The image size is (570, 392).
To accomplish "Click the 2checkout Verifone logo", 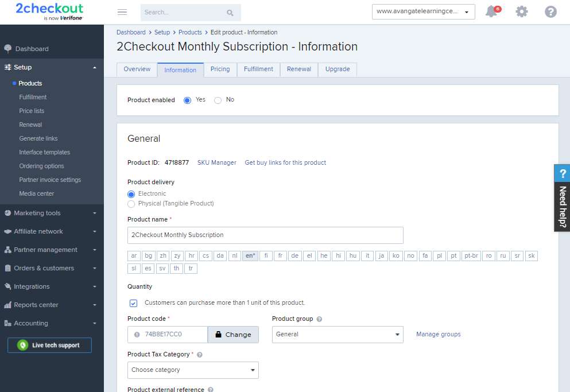I will (49, 11).
